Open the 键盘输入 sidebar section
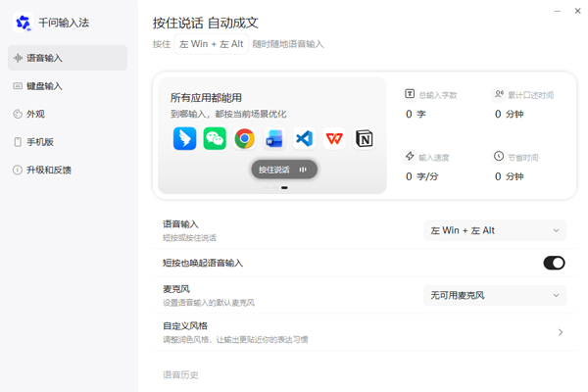 coord(68,86)
